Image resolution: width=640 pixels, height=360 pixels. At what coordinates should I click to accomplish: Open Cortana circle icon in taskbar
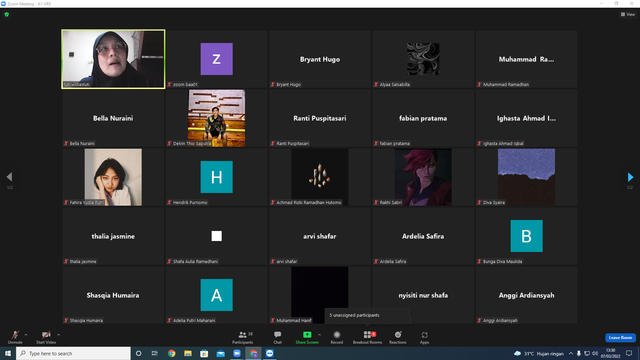click(138, 353)
